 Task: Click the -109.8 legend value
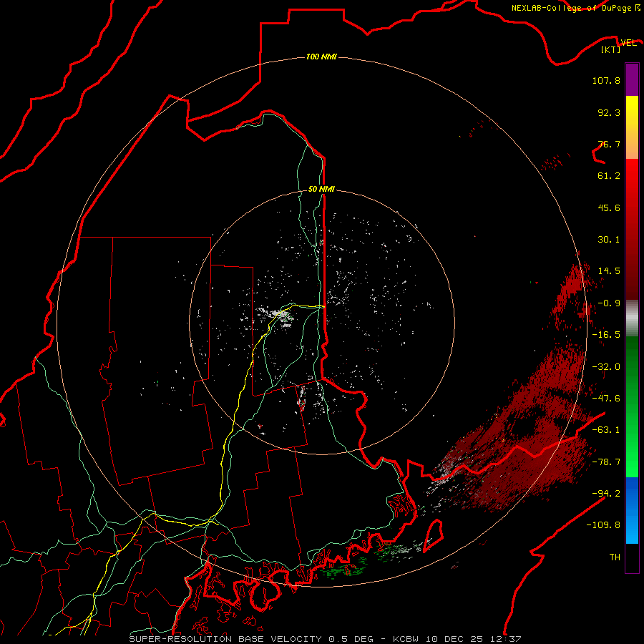(x=603, y=525)
